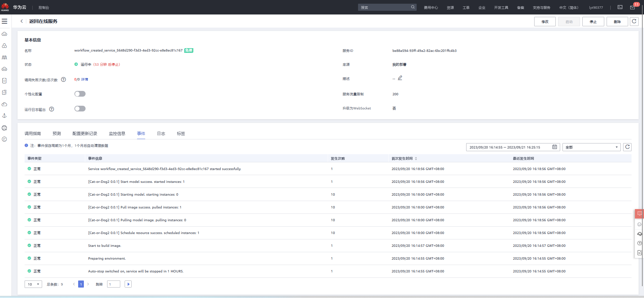Switch to the 标签 tab

(x=181, y=134)
